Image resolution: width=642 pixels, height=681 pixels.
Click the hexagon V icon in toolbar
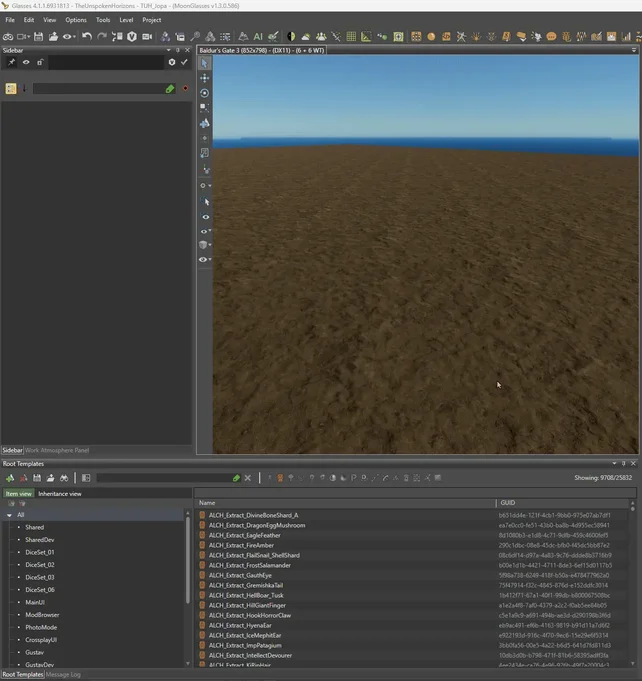click(x=132, y=37)
